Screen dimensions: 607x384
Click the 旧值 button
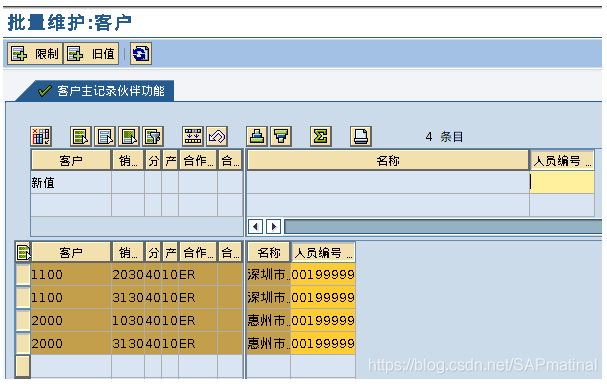coord(91,53)
